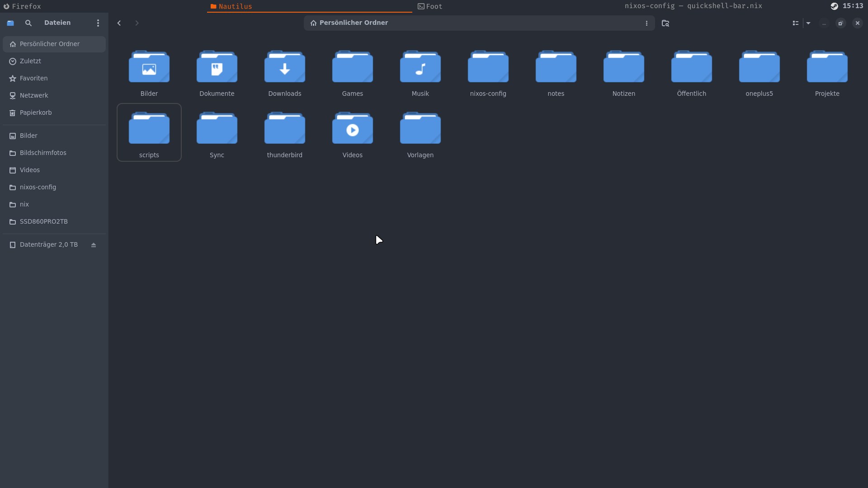
Task: Open nixos-config bookmark in sidebar
Action: (x=54, y=188)
